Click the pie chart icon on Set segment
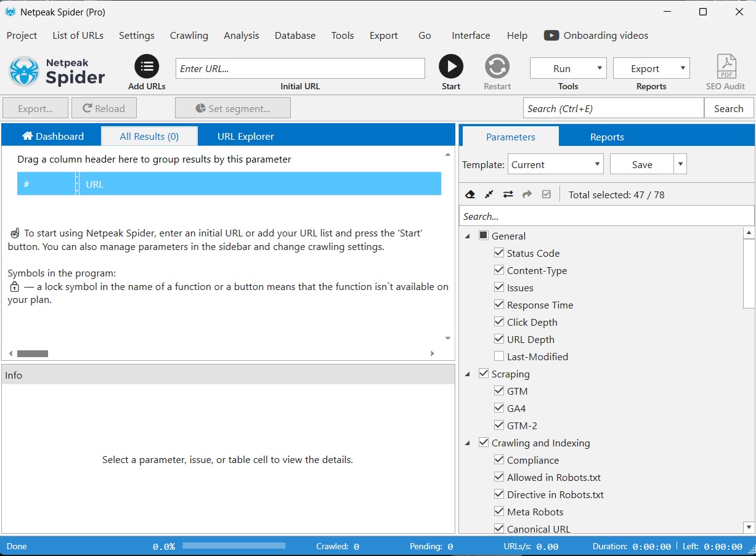 coord(200,108)
